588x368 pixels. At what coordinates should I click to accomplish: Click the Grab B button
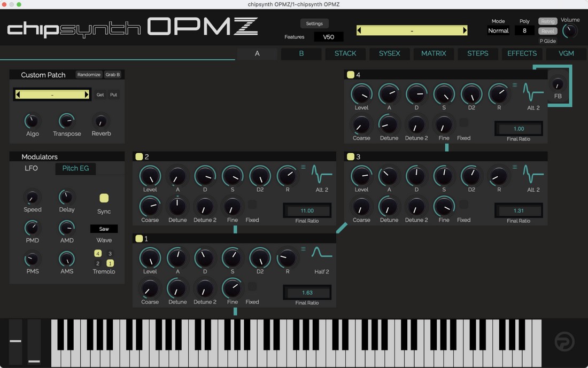point(112,75)
